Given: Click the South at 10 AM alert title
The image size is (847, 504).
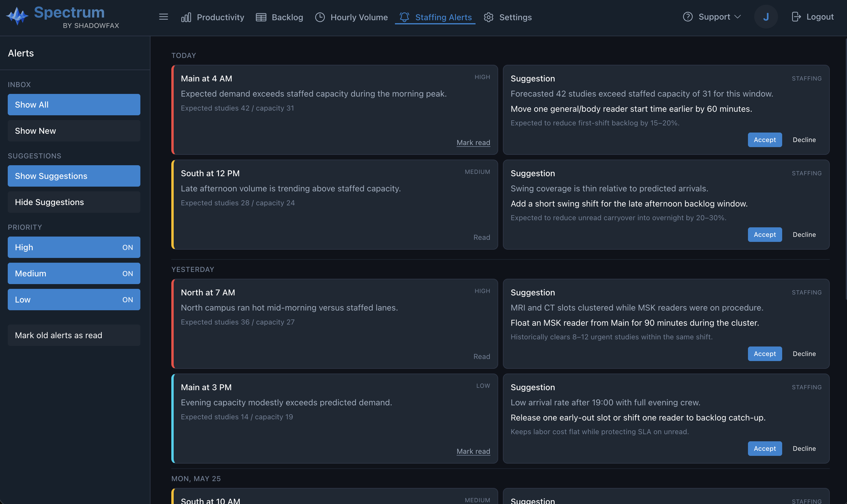Looking at the screenshot, I should [x=210, y=501].
